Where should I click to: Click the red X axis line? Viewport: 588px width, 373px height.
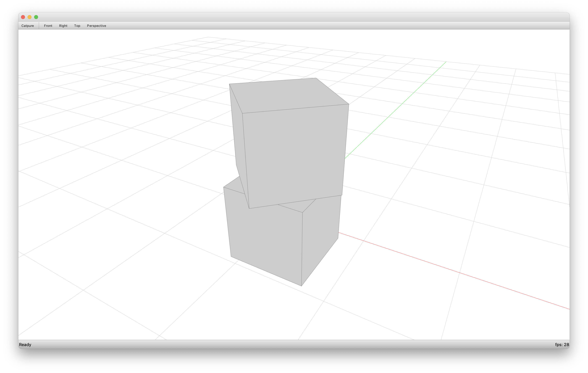click(454, 271)
